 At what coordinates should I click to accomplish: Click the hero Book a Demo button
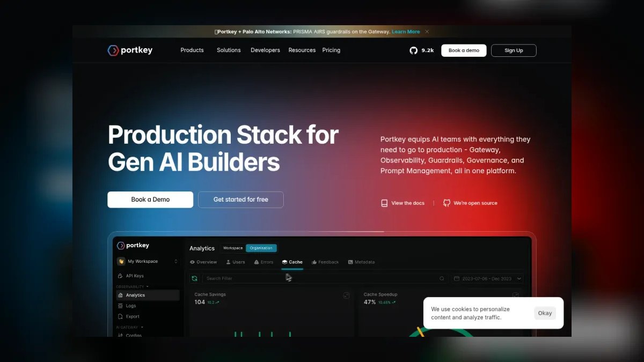[150, 200]
